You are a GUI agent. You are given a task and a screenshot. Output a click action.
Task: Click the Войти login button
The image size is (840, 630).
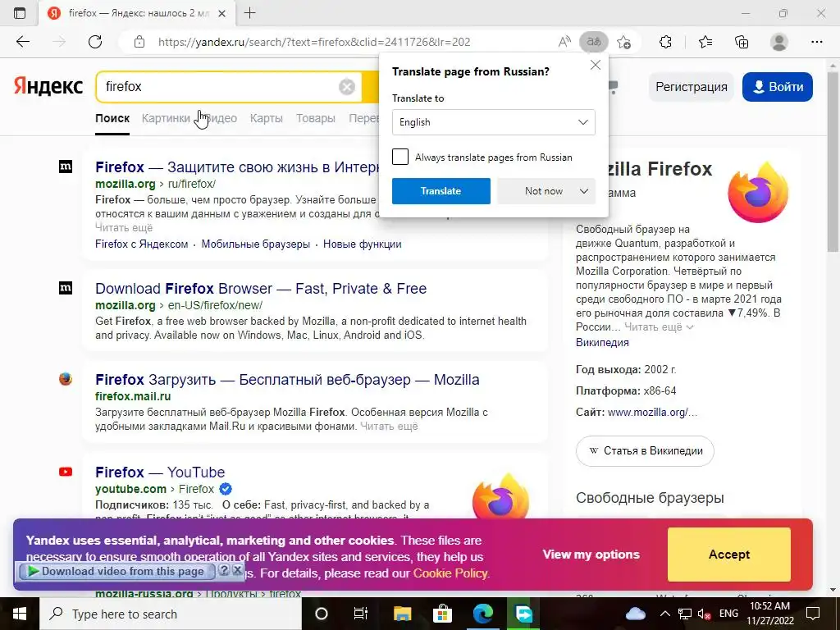pyautogui.click(x=778, y=87)
